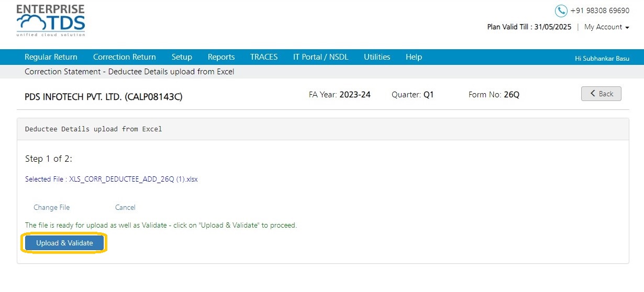644x292 pixels.
Task: Click the Change File link
Action: (x=51, y=207)
